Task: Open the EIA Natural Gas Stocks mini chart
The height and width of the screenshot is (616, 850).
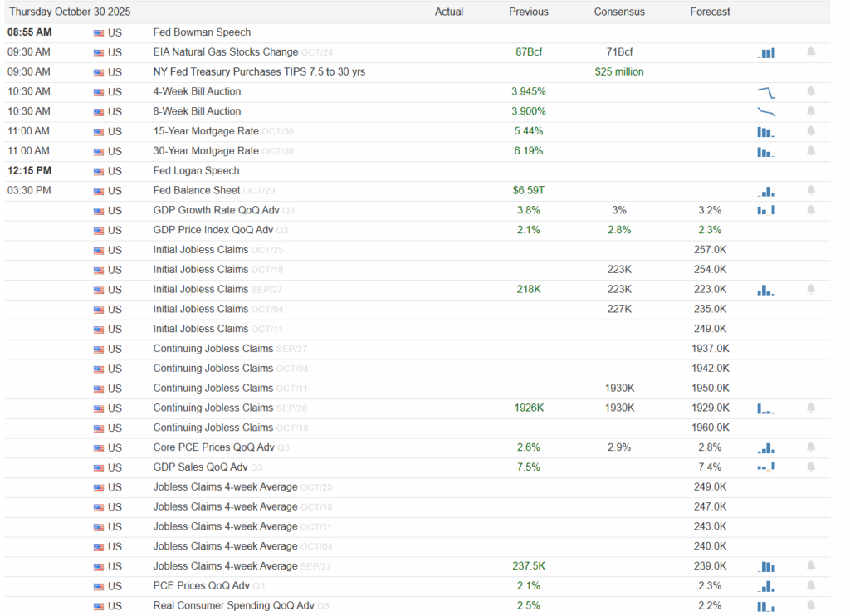Action: [x=766, y=52]
